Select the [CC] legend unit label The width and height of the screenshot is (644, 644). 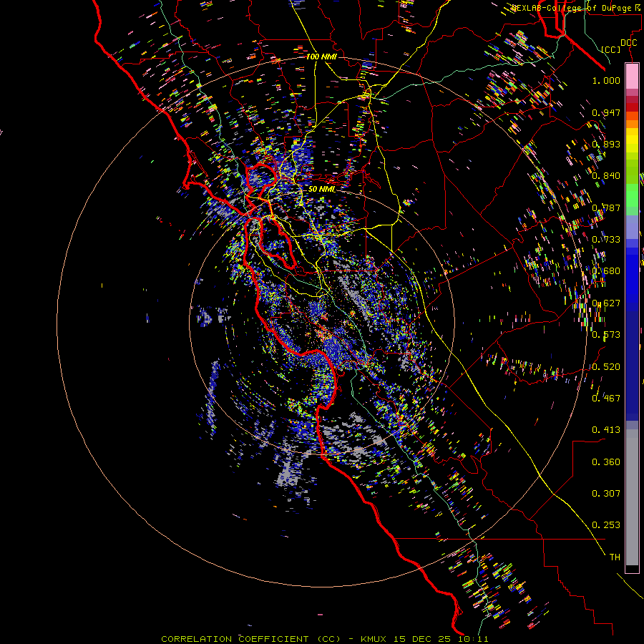tap(611, 49)
